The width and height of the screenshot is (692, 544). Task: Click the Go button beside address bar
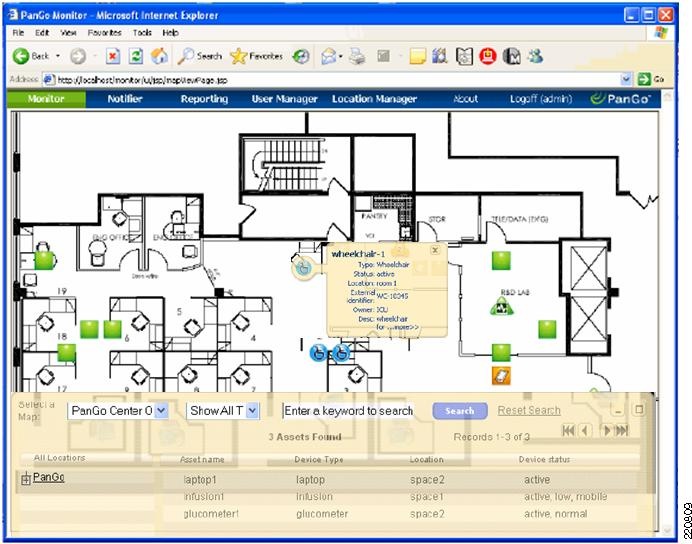(651, 79)
